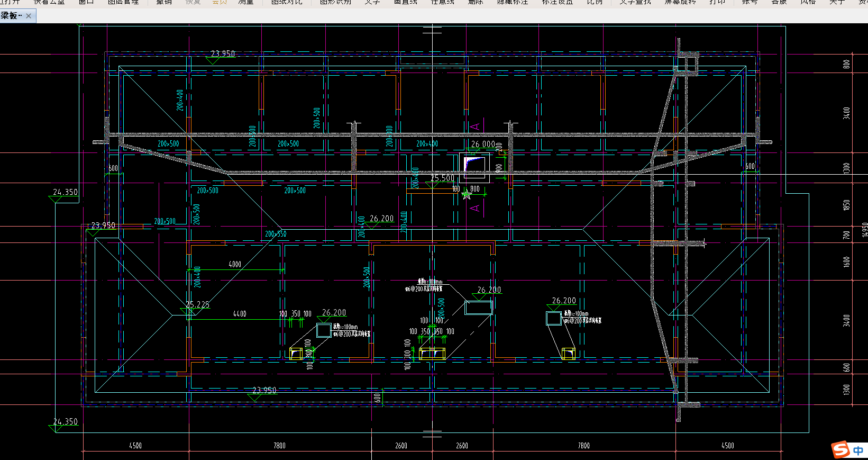Click the 25.225 elevation label
Screen dimensions: 868x460
(x=198, y=304)
